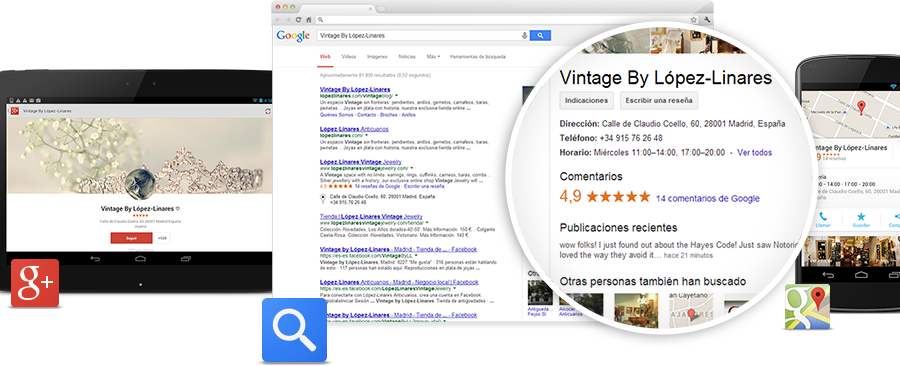Open the Vídeos search tab
Screen dimensions: 900x366
[348, 57]
